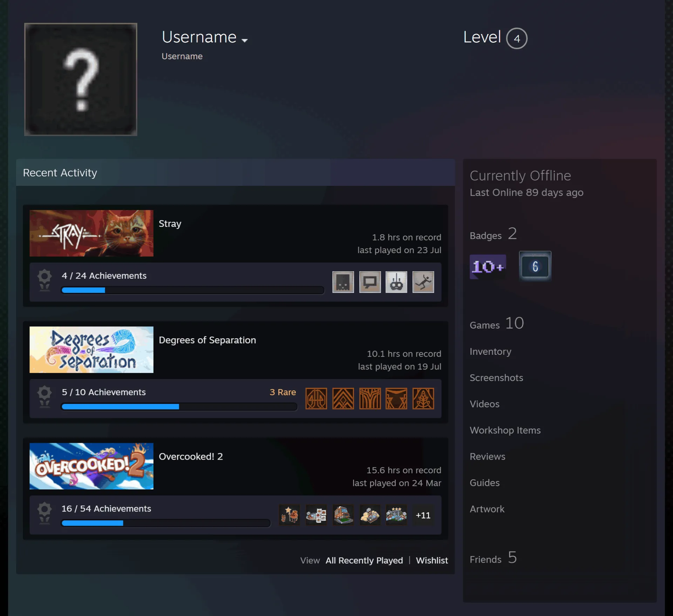Open the Stray game banner thumbnail
Image resolution: width=673 pixels, height=616 pixels.
pyautogui.click(x=91, y=233)
